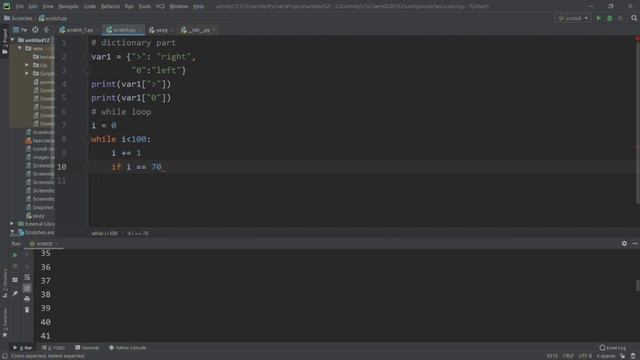Place cursor after 70 on line 10
The image size is (640, 360).
pyautogui.click(x=162, y=167)
